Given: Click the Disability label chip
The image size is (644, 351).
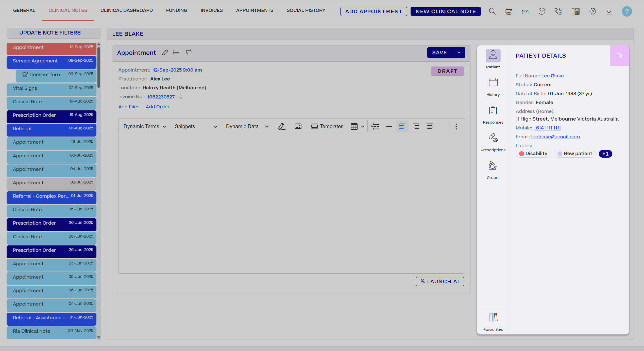Looking at the screenshot, I should pyautogui.click(x=533, y=154).
